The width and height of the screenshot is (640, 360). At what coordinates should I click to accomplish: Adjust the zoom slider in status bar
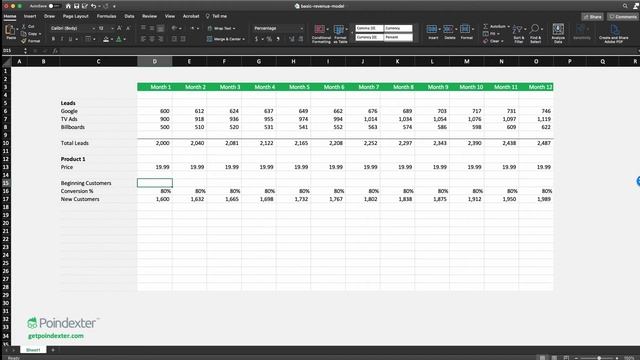tap(599, 358)
